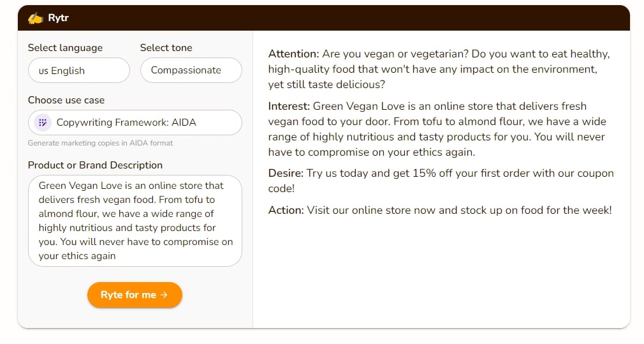644x344 pixels.
Task: Click the Attention paragraph in the output
Action: [x=439, y=69]
